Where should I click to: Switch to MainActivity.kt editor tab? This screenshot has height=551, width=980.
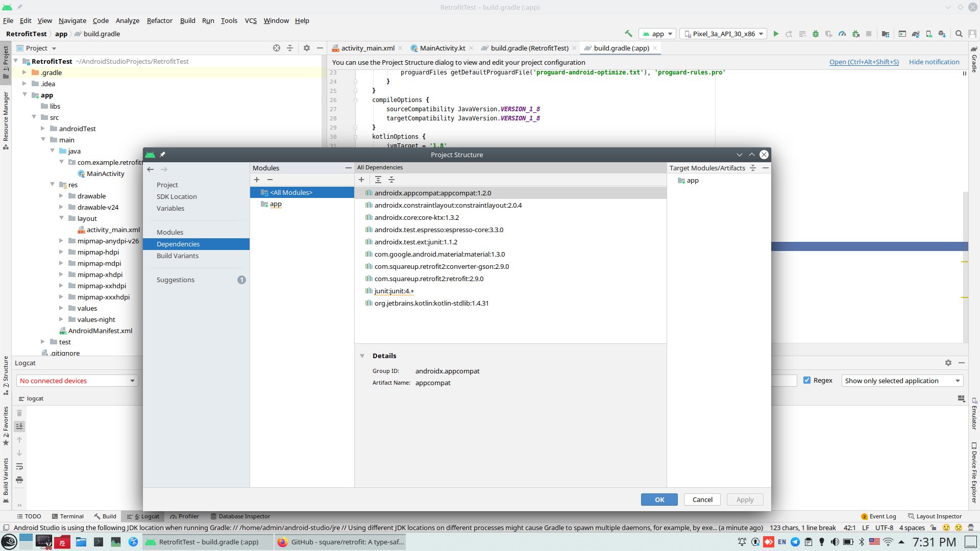pos(442,48)
